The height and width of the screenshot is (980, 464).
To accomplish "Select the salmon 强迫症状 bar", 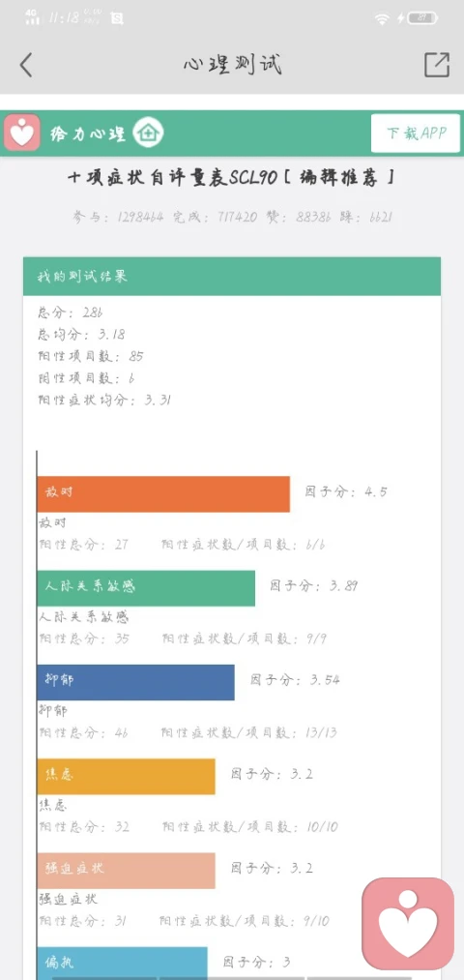I will coord(126,870).
